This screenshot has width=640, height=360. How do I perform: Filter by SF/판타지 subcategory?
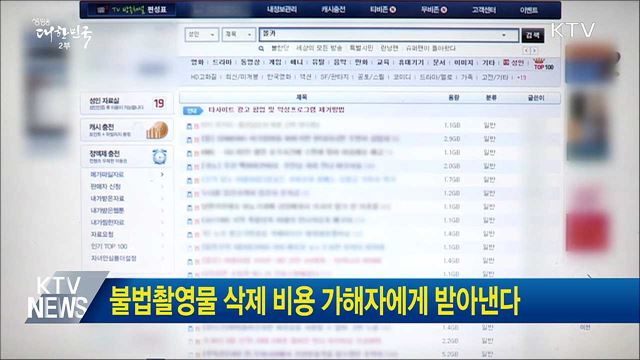pos(334,77)
